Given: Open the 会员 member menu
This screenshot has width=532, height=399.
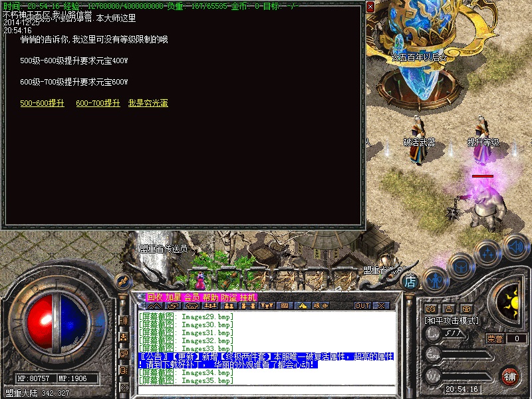Looking at the screenshot, I should pos(192,297).
